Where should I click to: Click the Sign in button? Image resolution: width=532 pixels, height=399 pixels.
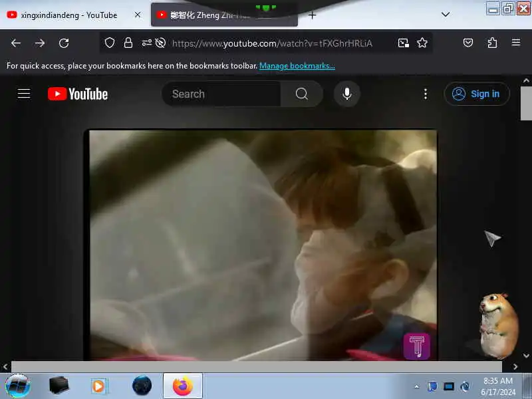tap(477, 94)
